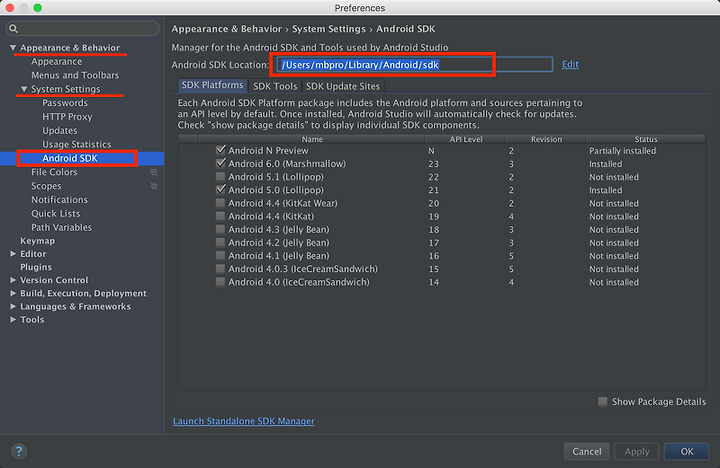Click 'System Settings' in breadcrumb path
The height and width of the screenshot is (468, 720).
tap(329, 29)
